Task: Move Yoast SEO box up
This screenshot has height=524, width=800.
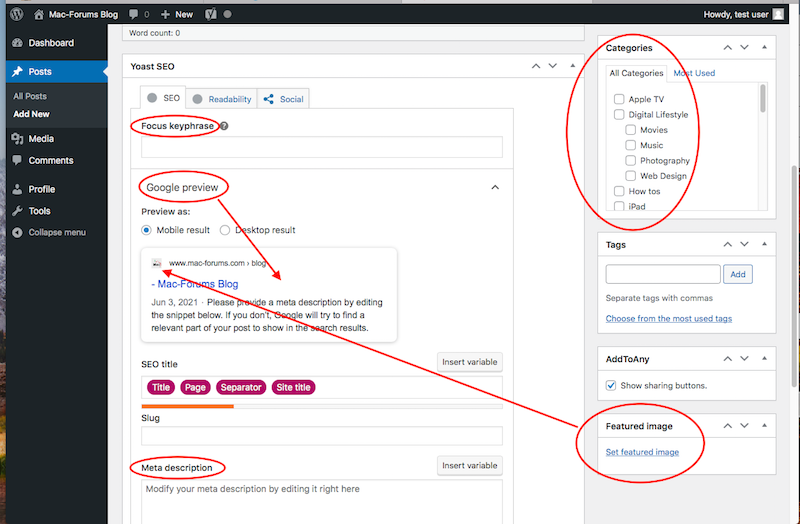Action: pos(536,66)
